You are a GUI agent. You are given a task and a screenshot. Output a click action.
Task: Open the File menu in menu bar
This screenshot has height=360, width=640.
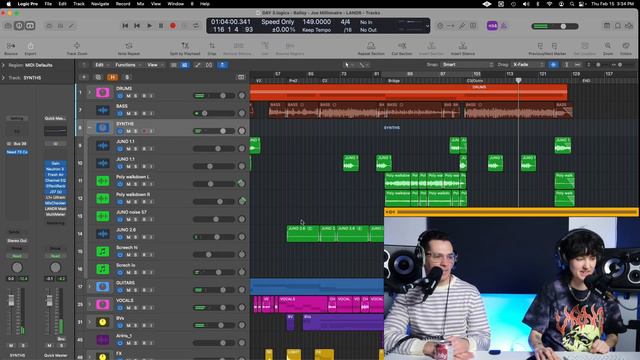(x=48, y=4)
